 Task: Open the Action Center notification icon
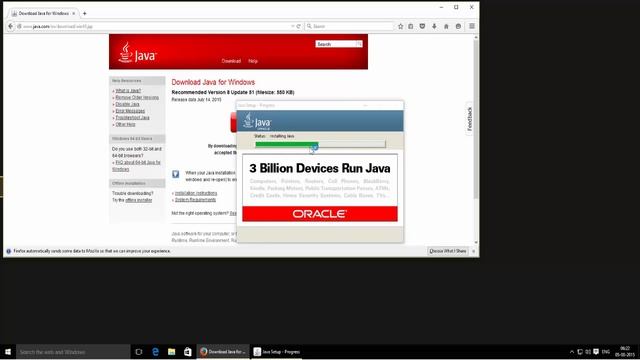[x=596, y=352]
